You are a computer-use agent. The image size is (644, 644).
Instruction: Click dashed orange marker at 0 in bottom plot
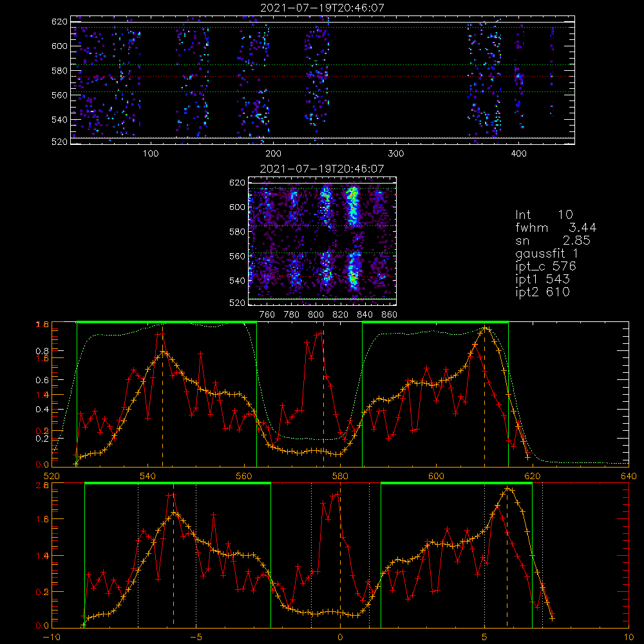tap(340, 556)
